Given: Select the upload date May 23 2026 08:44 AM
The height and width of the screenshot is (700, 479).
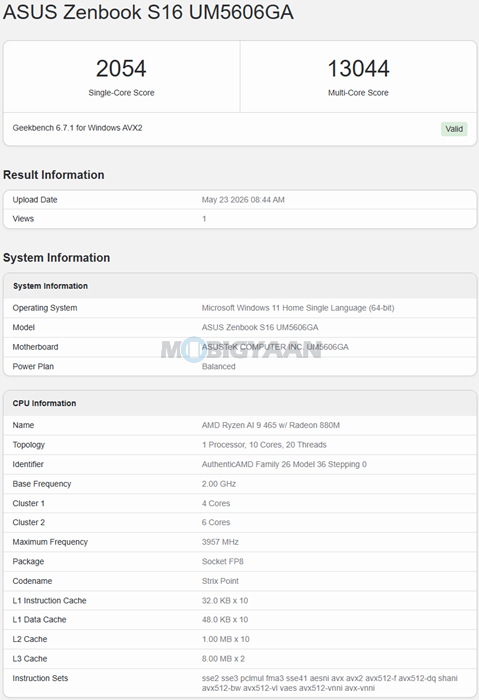Looking at the screenshot, I should (243, 200).
